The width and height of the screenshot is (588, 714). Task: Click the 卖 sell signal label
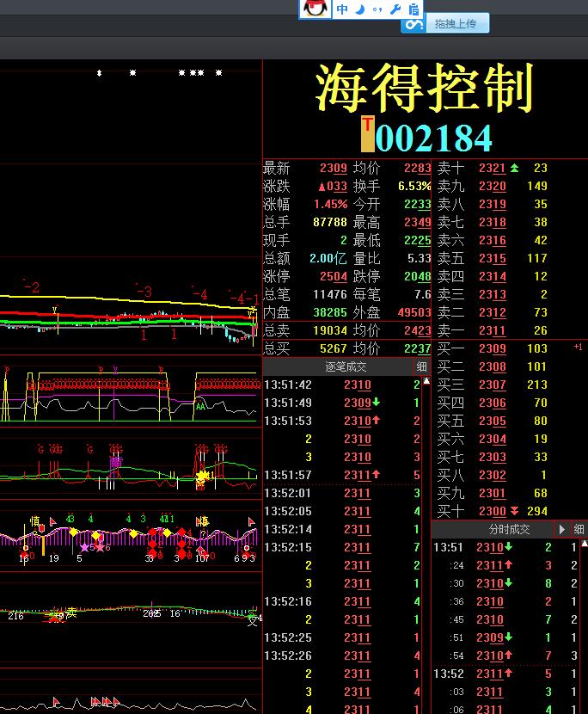(72, 612)
